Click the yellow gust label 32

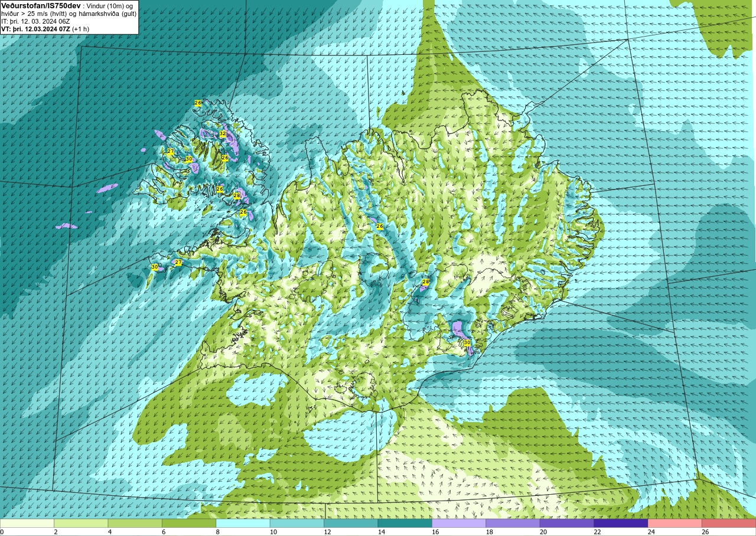[x=223, y=134]
